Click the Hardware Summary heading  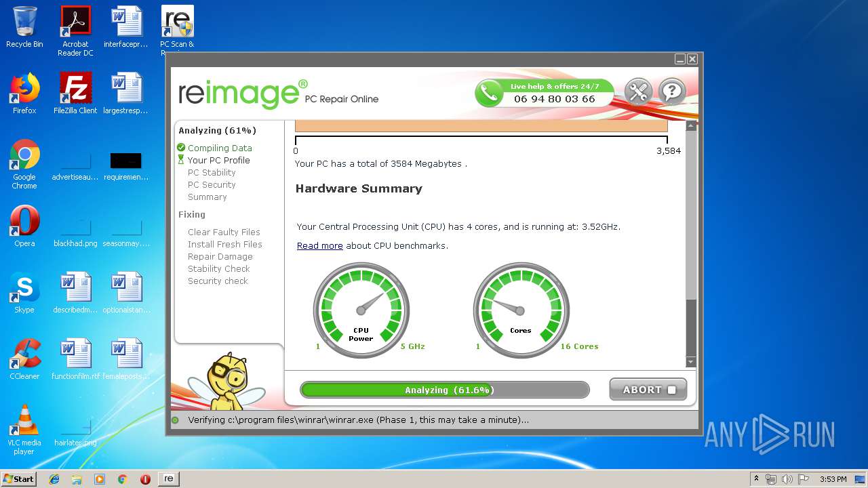click(359, 188)
